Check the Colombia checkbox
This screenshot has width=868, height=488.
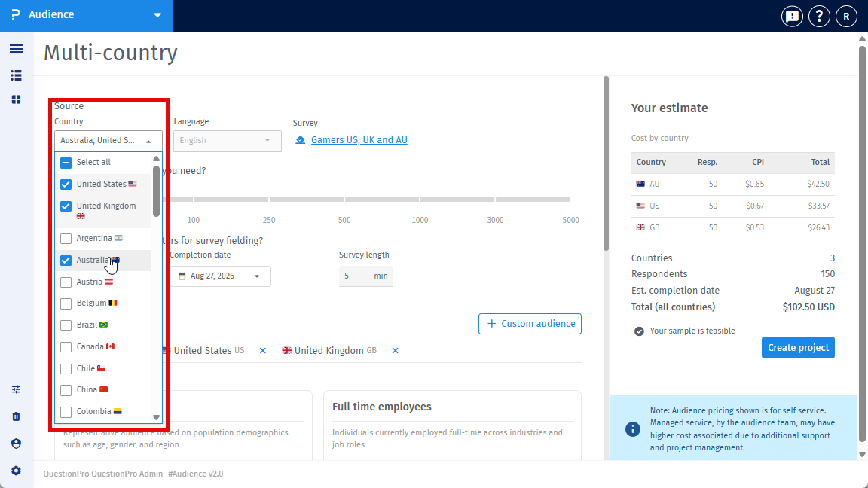pyautogui.click(x=66, y=412)
